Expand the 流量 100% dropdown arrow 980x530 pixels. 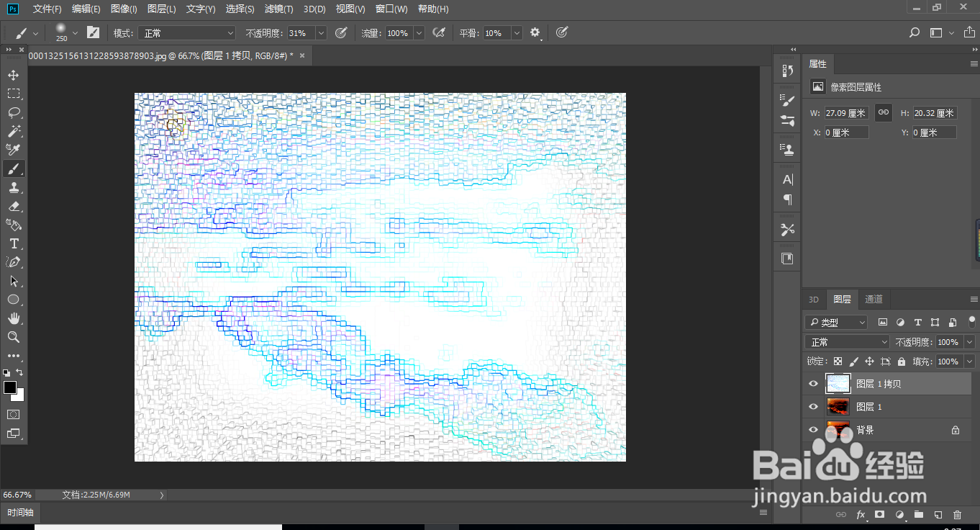click(x=419, y=33)
